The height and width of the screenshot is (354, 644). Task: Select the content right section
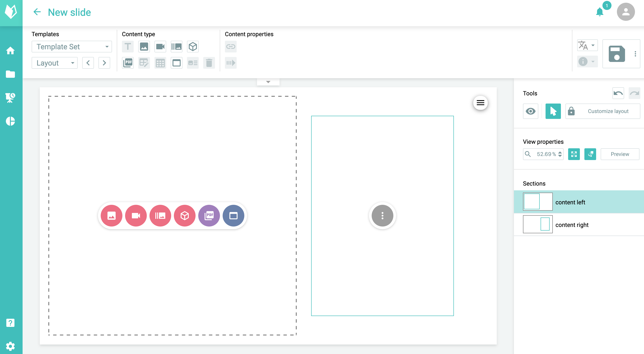(579, 224)
